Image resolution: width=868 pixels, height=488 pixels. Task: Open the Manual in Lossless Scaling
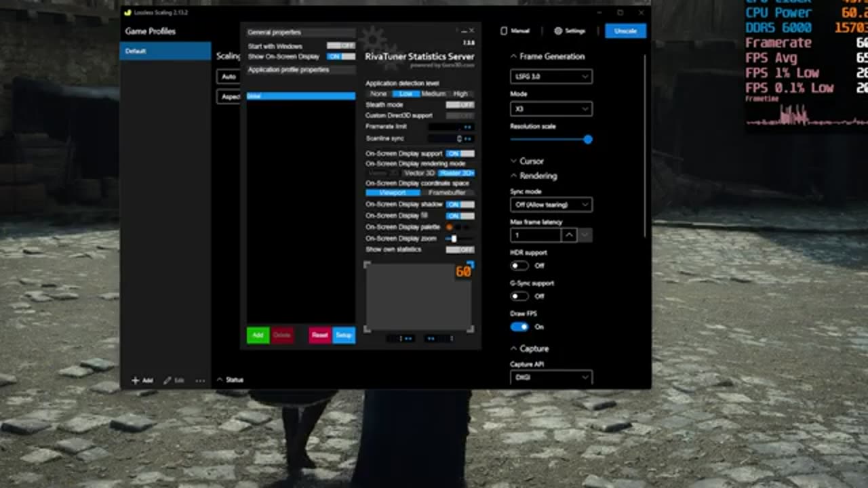click(515, 30)
